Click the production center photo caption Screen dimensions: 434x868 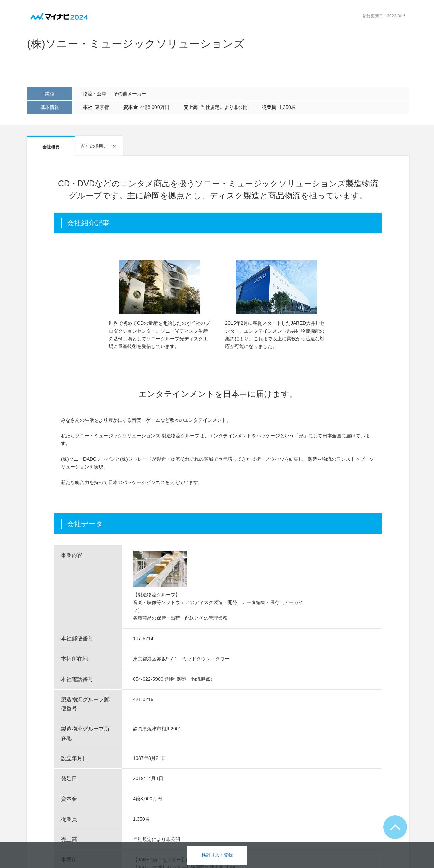(x=159, y=335)
